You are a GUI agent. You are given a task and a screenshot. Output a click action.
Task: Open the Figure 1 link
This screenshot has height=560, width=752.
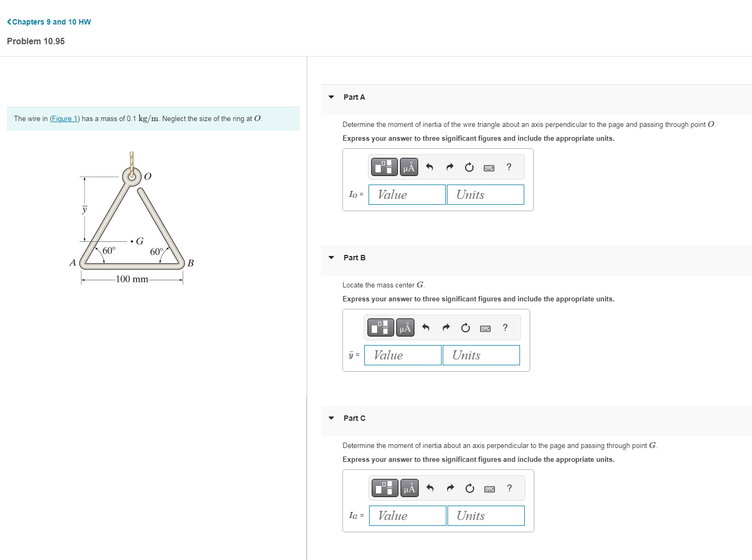pyautogui.click(x=65, y=118)
